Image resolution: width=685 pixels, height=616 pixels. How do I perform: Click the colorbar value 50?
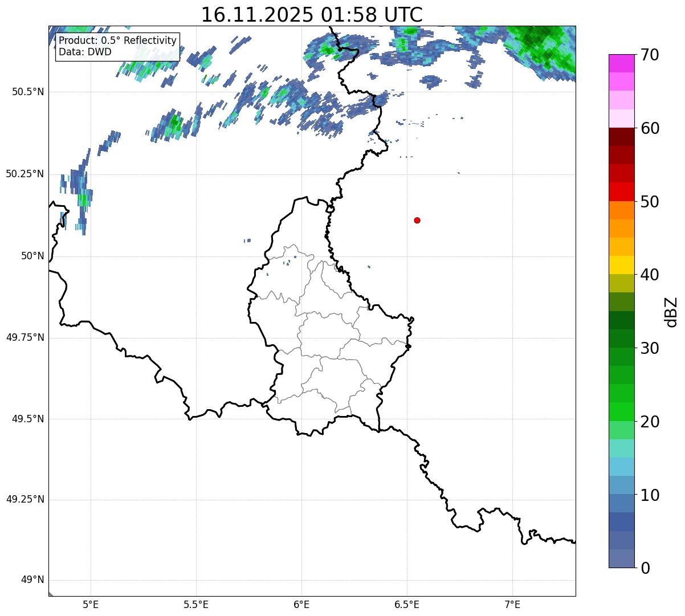[x=650, y=202]
